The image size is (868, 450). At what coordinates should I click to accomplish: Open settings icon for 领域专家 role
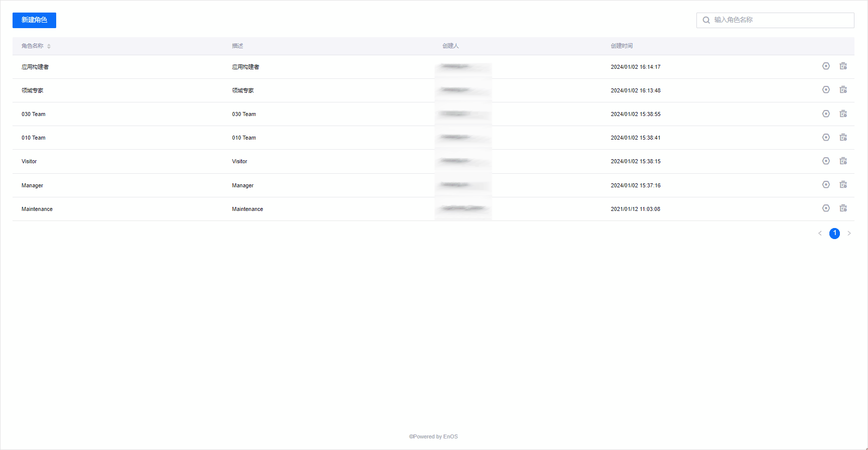(826, 90)
